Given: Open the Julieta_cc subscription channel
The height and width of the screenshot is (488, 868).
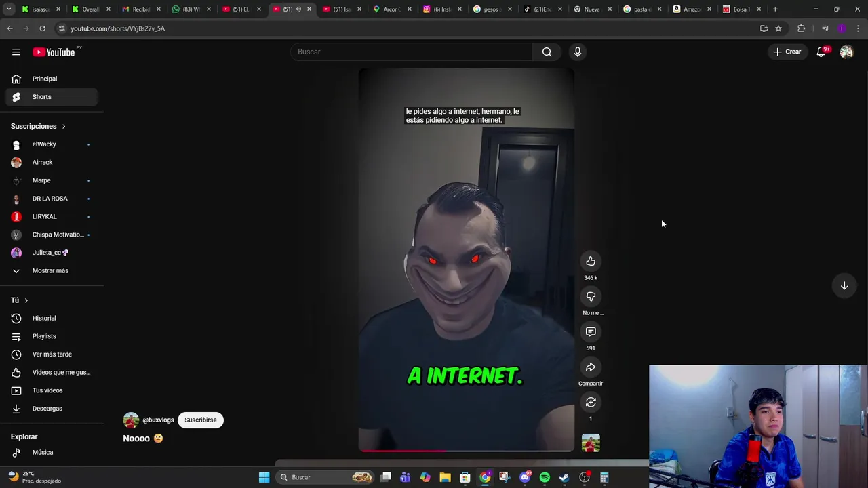Looking at the screenshot, I should click(x=52, y=252).
